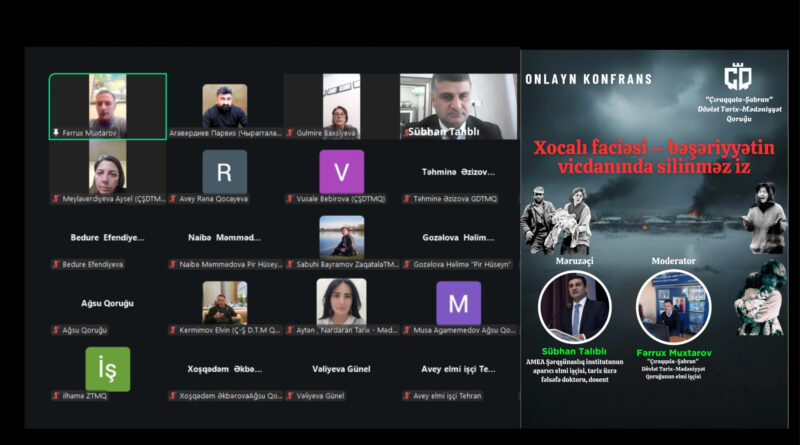
Task: Click muted mic icon beside Ağsu Qoruğu label
Action: 56,330
